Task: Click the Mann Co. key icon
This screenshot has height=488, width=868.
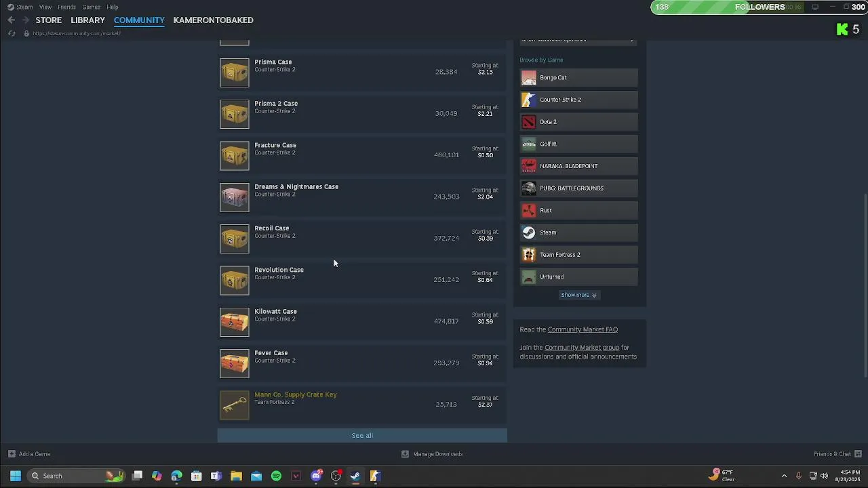Action: pos(235,405)
